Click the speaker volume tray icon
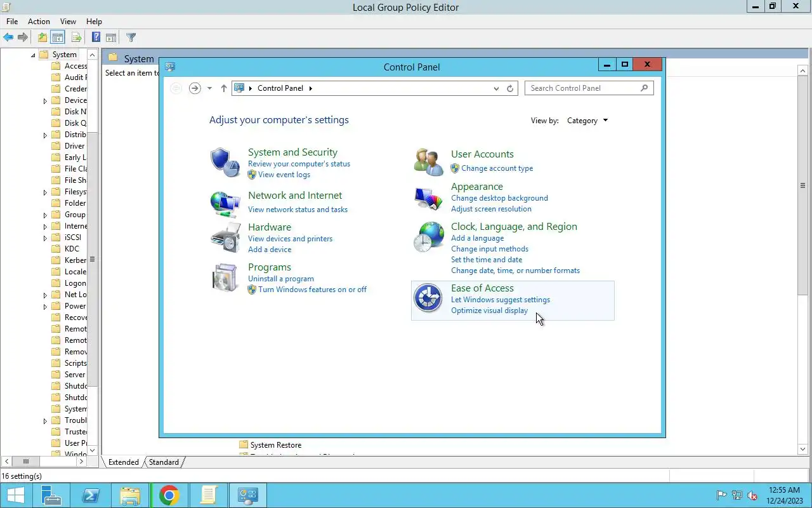This screenshot has height=508, width=812. (x=752, y=495)
